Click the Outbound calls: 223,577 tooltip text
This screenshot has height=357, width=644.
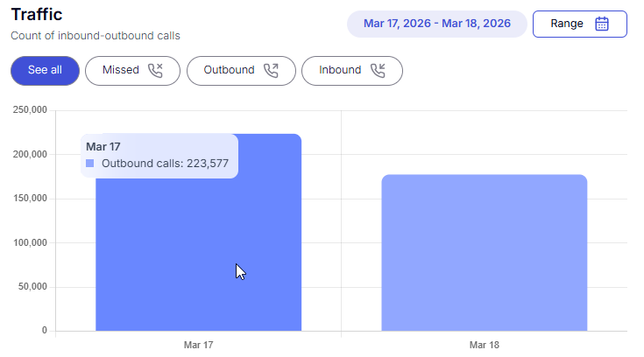[x=165, y=164]
